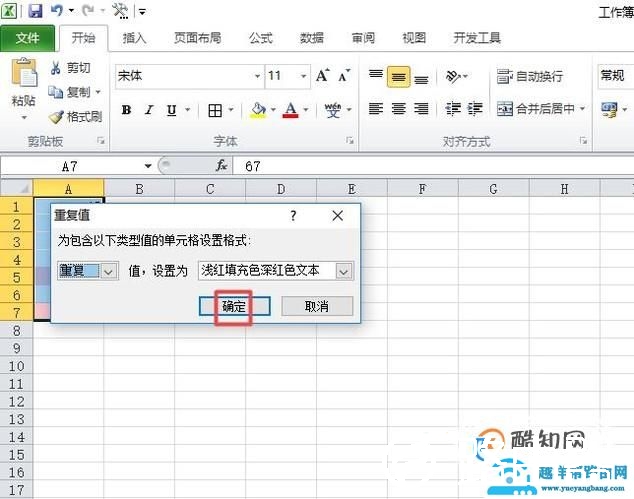Open the font size dropdown 11
The width and height of the screenshot is (634, 499).
pos(303,76)
